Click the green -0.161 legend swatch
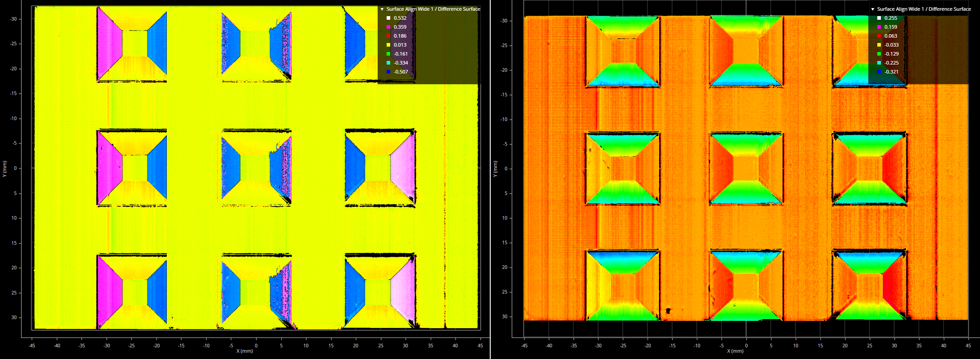This screenshot has width=980, height=359. click(388, 54)
